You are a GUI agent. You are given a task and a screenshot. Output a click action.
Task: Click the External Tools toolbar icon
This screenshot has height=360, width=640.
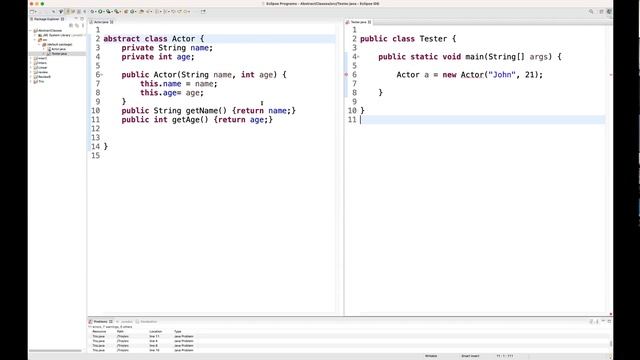pos(116,11)
